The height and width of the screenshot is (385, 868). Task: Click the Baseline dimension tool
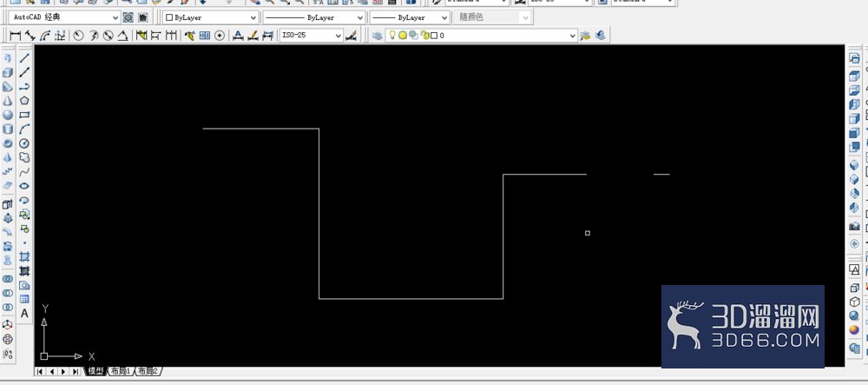[156, 36]
